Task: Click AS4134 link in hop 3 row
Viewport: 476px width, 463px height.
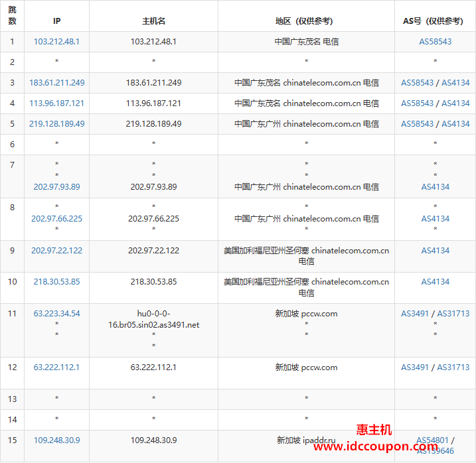Action: [x=455, y=82]
